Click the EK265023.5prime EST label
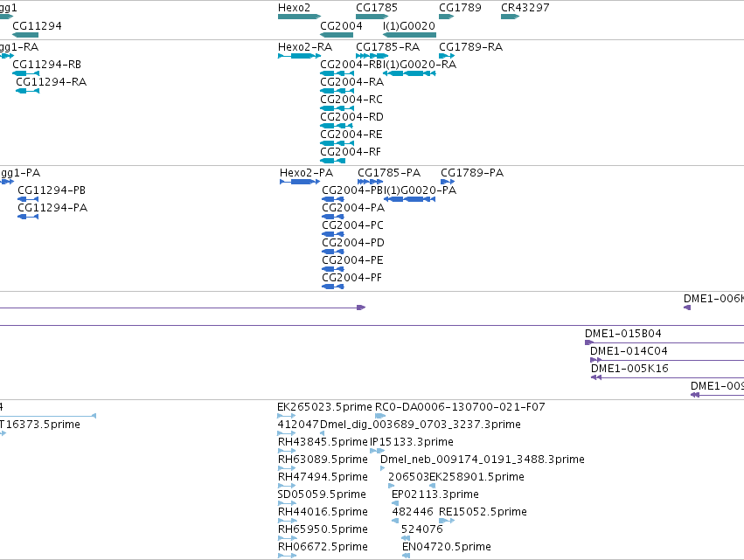The image size is (744, 560). coord(324,407)
